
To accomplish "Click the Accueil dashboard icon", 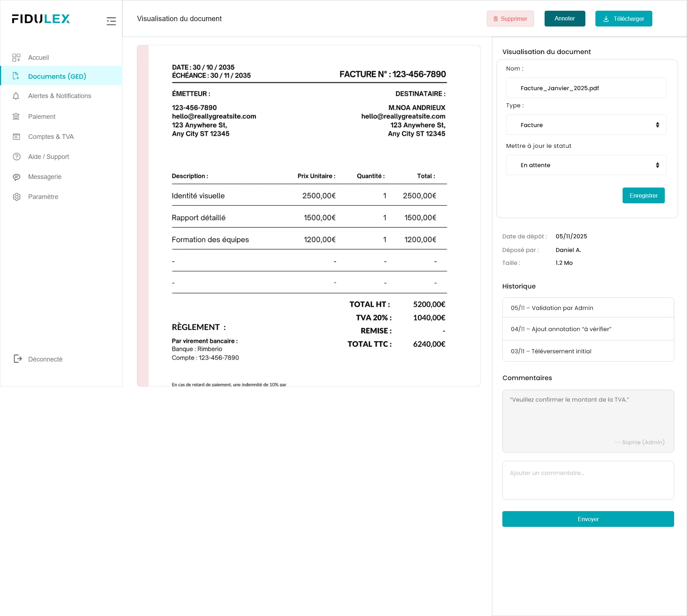I will coord(16,58).
